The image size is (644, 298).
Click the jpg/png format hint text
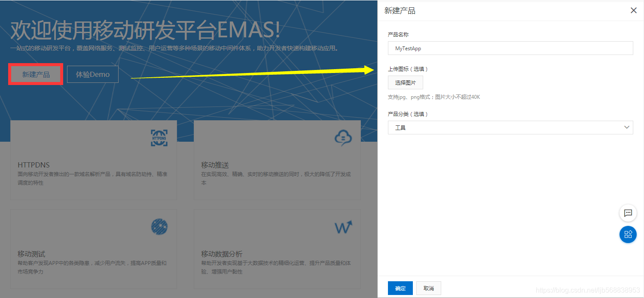434,97
